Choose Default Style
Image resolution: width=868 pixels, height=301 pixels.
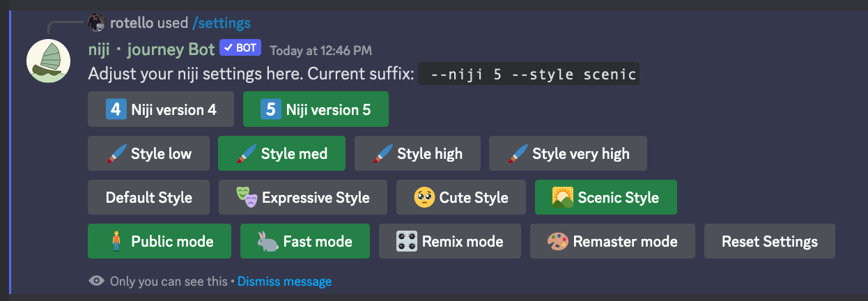(x=149, y=197)
